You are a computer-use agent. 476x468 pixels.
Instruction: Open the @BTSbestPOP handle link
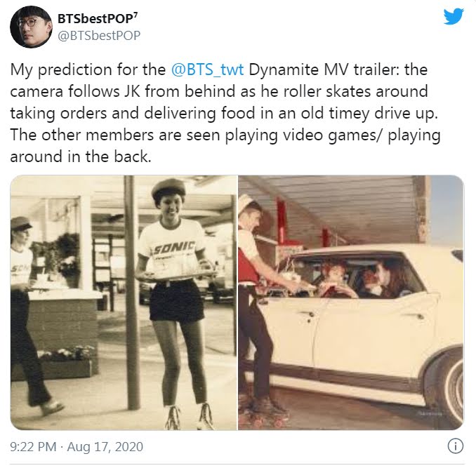[99, 36]
